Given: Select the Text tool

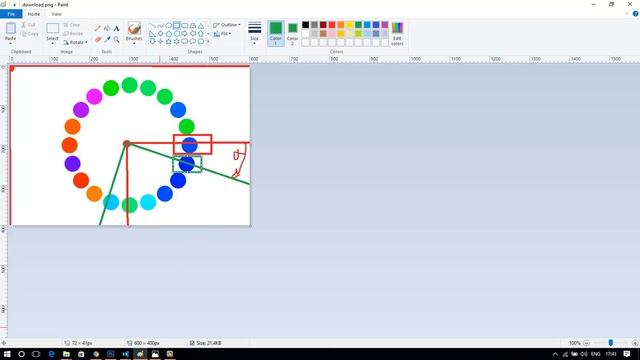Looking at the screenshot, I should pos(116,29).
